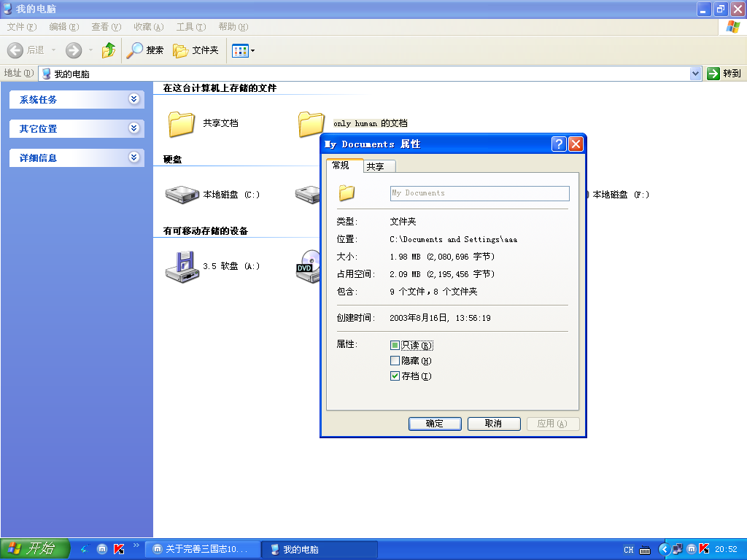
Task: Select the 3.5 Floppy (A:) drive
Action: pyautogui.click(x=182, y=266)
